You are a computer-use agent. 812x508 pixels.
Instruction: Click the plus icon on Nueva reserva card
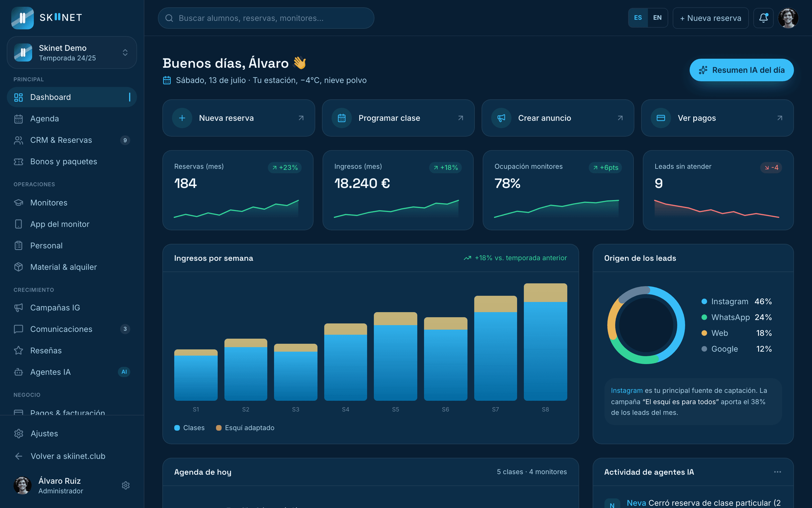[x=182, y=118]
